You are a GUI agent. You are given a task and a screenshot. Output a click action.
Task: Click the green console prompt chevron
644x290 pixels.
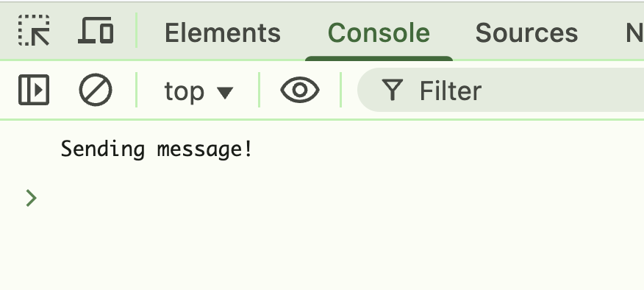click(x=31, y=198)
